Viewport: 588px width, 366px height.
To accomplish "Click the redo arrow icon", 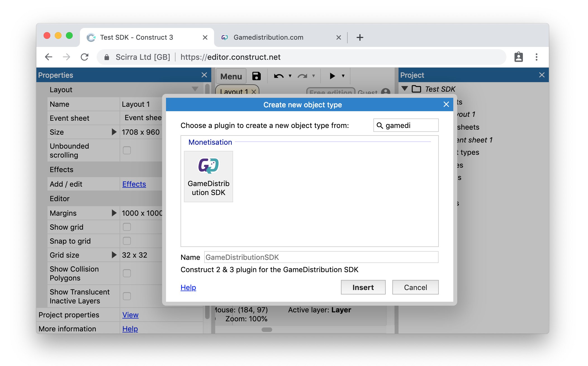I will [302, 76].
